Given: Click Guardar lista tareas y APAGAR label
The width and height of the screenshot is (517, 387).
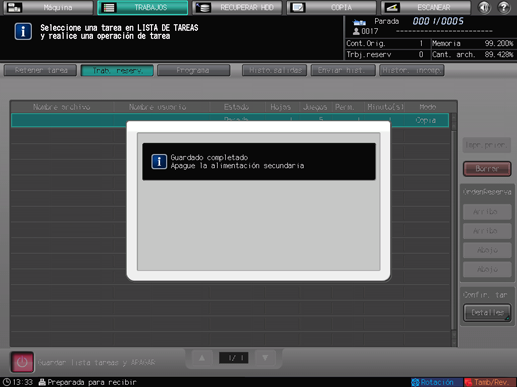Looking at the screenshot, I should pyautogui.click(x=96, y=362).
